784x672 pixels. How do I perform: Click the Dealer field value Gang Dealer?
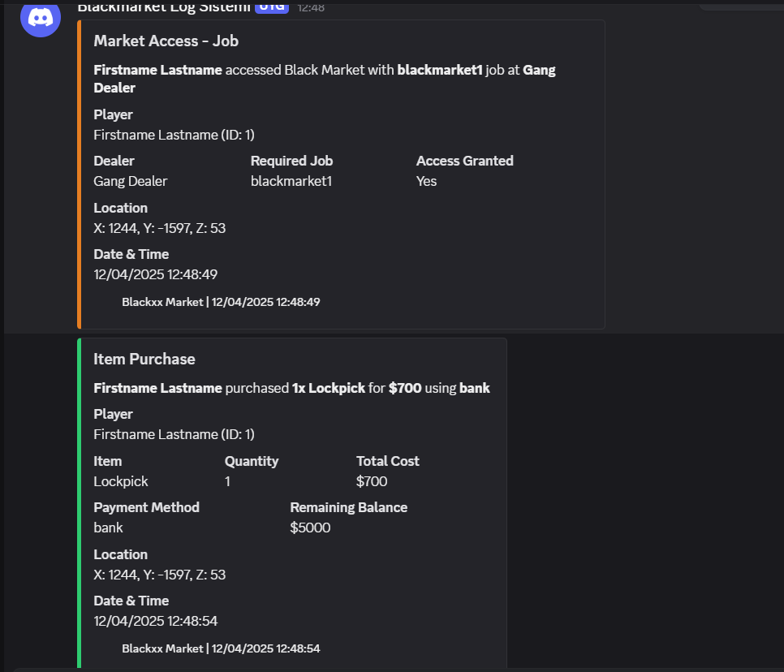(x=131, y=181)
